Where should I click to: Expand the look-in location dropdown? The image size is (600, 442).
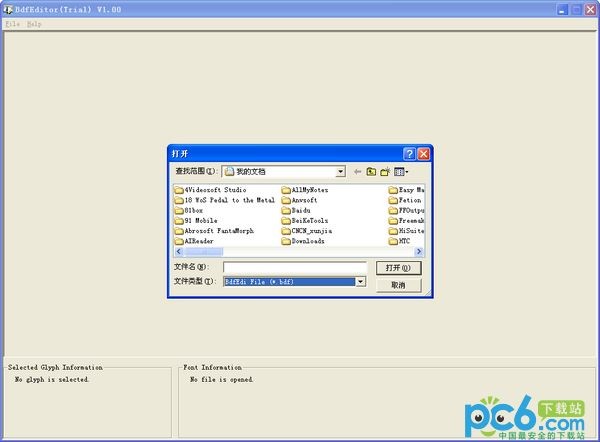[x=340, y=172]
